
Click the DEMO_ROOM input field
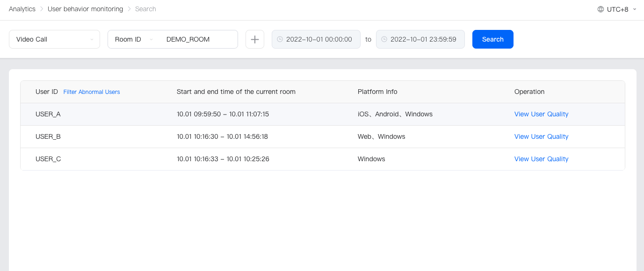pyautogui.click(x=198, y=39)
